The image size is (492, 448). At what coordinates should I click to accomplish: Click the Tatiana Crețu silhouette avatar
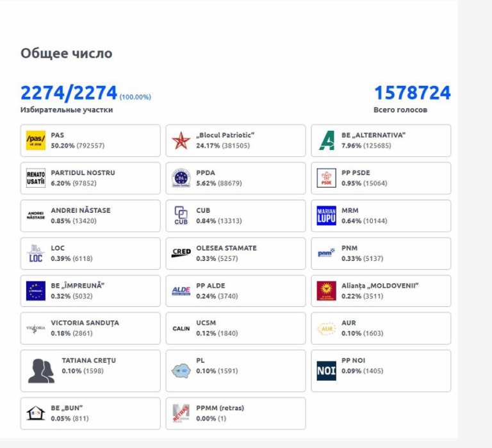[x=41, y=370]
